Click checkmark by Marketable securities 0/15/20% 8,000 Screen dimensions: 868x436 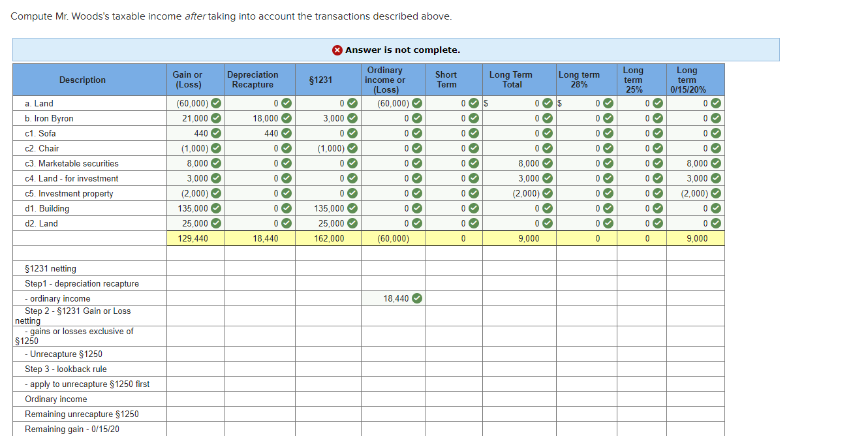pos(716,163)
